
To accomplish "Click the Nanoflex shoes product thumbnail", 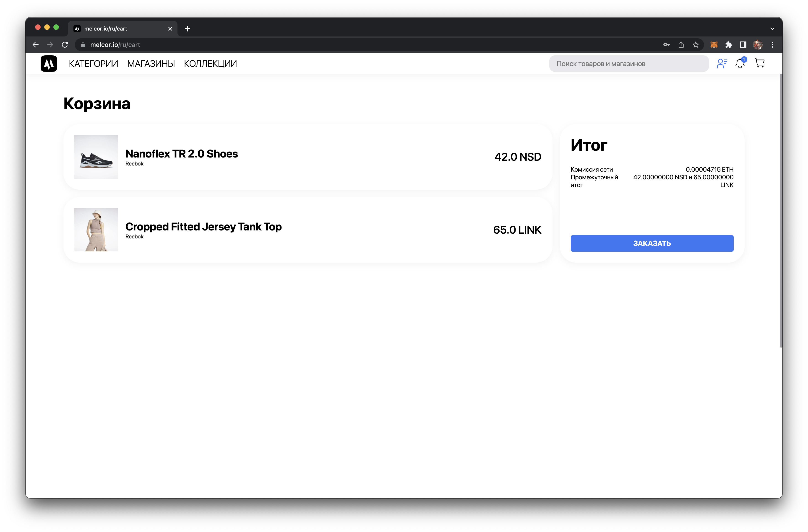I will pyautogui.click(x=96, y=157).
